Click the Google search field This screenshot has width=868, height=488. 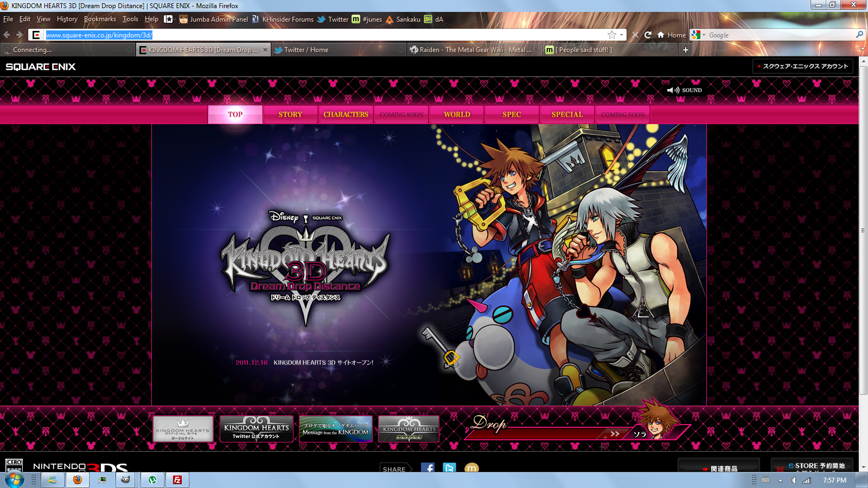780,35
